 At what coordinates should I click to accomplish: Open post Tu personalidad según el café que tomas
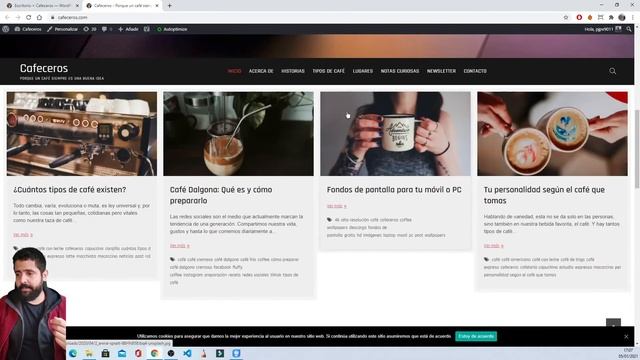pyautogui.click(x=544, y=195)
